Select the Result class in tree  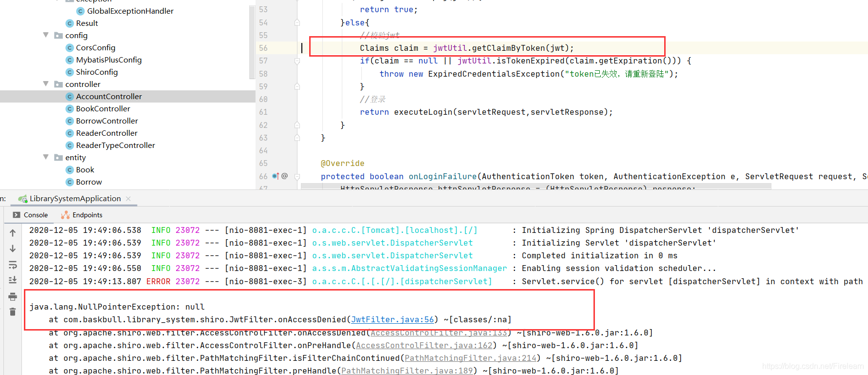87,23
